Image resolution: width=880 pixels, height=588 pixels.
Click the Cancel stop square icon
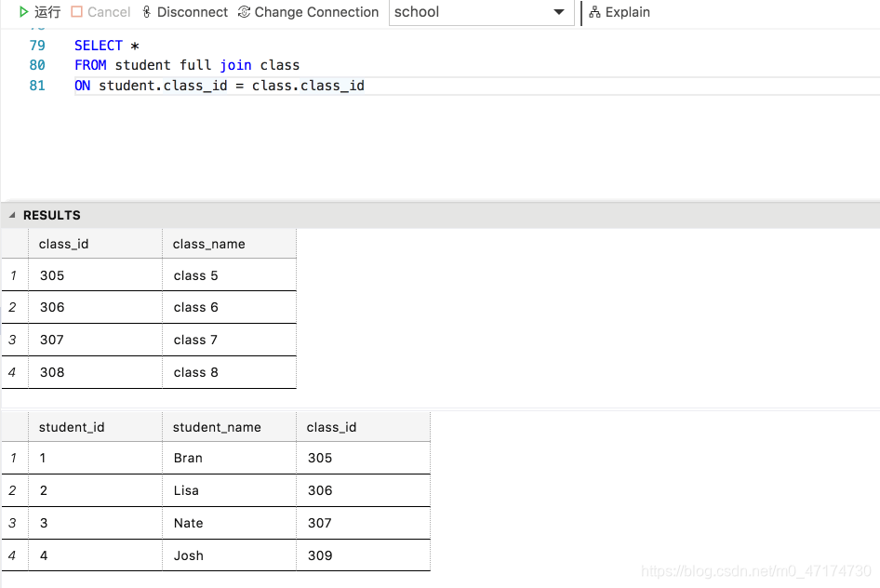77,12
